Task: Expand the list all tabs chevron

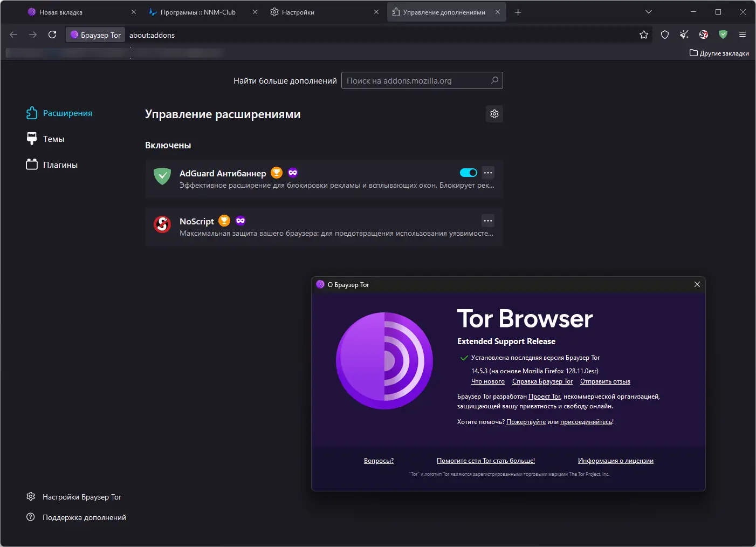Action: point(649,12)
